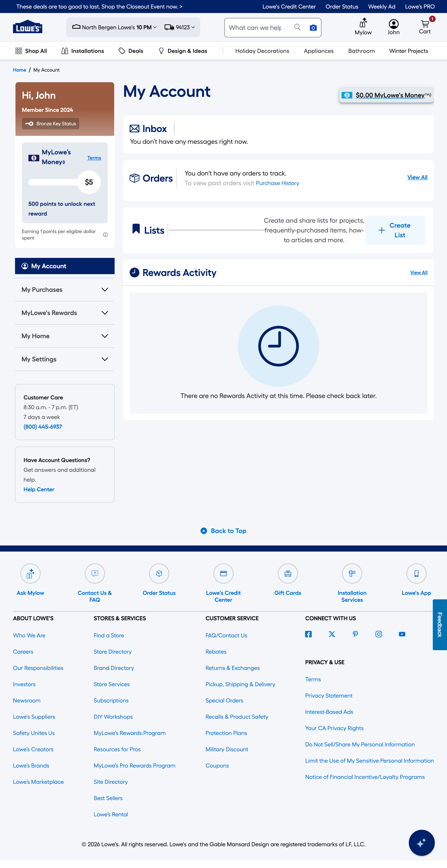Expand the My Settings section
Viewport: 447px width, 868px height.
pos(65,359)
